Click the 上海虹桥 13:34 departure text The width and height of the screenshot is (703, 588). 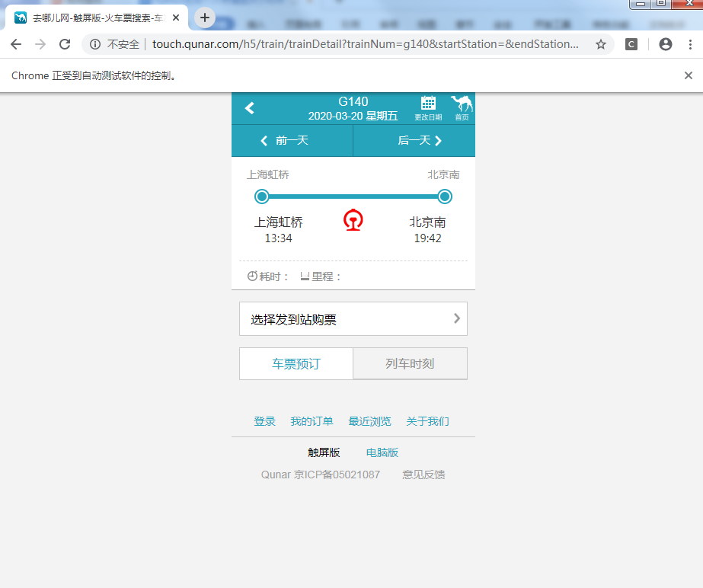(x=279, y=229)
